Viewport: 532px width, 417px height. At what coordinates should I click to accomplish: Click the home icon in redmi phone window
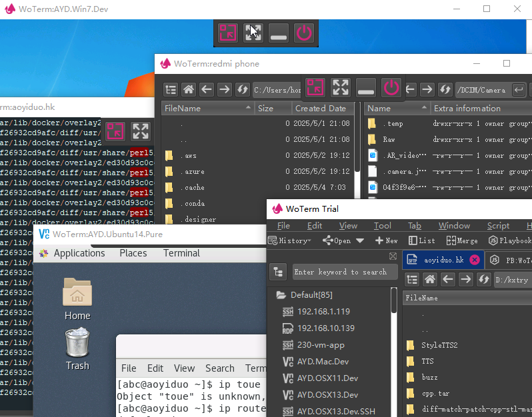point(189,89)
